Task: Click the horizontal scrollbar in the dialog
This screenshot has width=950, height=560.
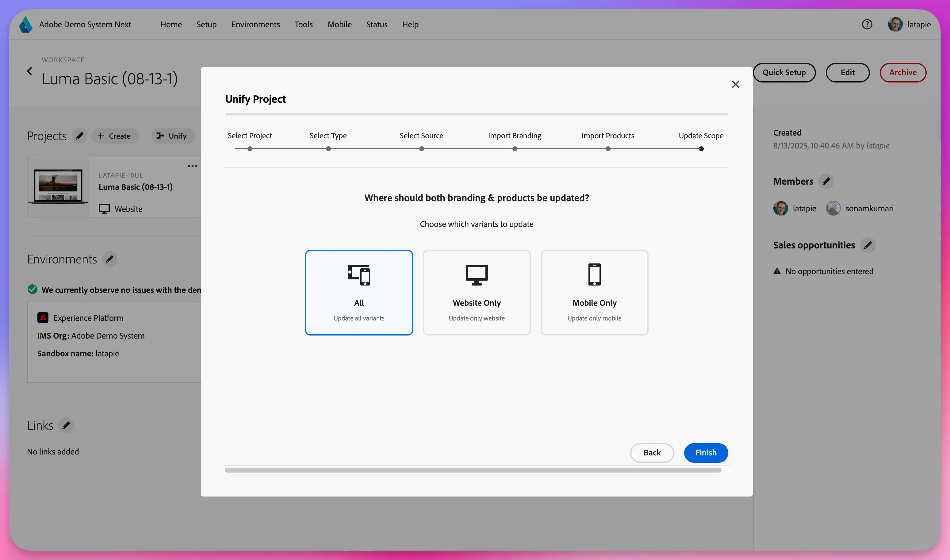Action: point(473,470)
